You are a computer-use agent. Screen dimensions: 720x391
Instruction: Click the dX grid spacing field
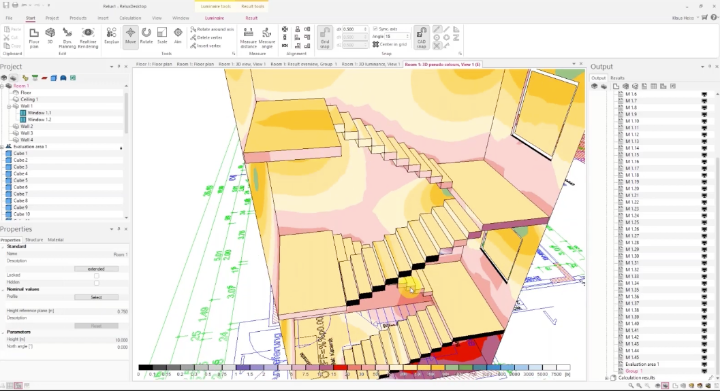coord(355,29)
